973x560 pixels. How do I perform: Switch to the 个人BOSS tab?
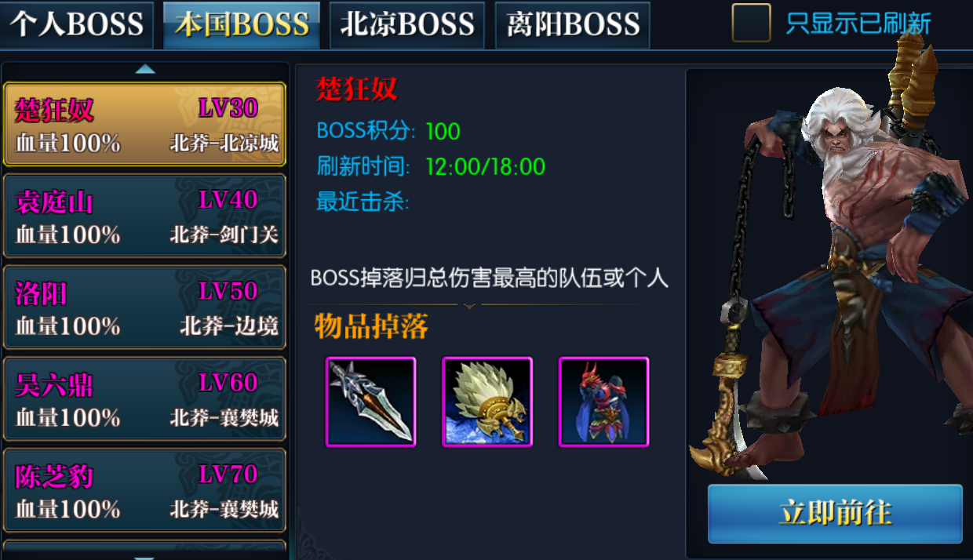[77, 24]
